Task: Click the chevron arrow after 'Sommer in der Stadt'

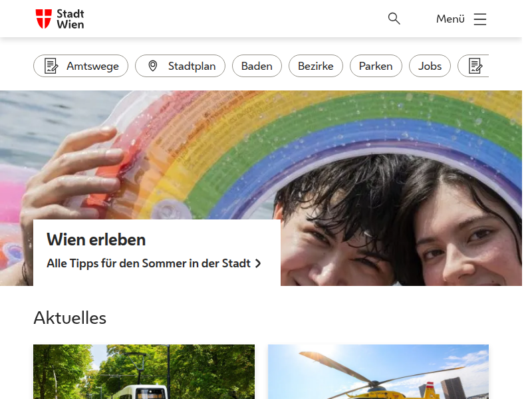Action: pyautogui.click(x=258, y=263)
